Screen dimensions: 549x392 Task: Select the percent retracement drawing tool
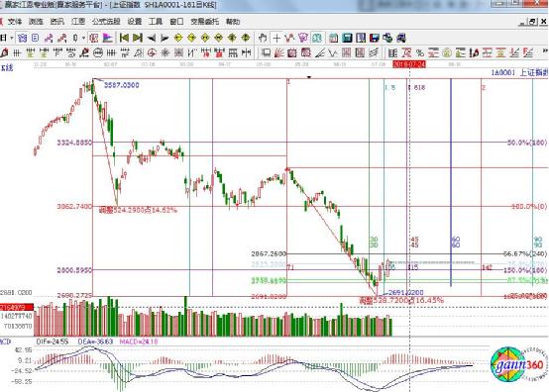(x=420, y=53)
